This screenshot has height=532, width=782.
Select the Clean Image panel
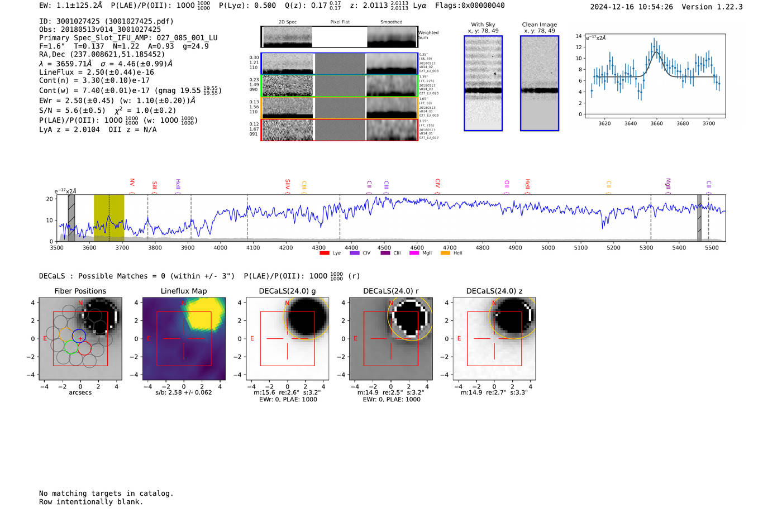tap(540, 83)
